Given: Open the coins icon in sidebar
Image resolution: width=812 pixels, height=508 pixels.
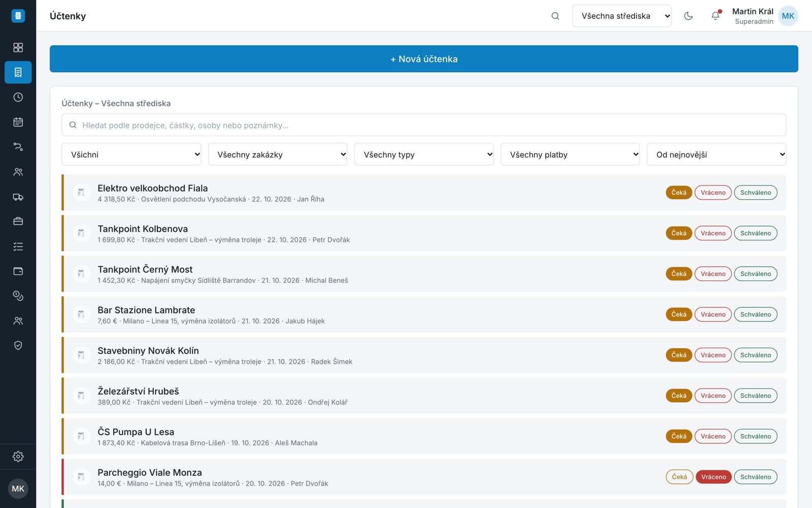Looking at the screenshot, I should pyautogui.click(x=18, y=296).
